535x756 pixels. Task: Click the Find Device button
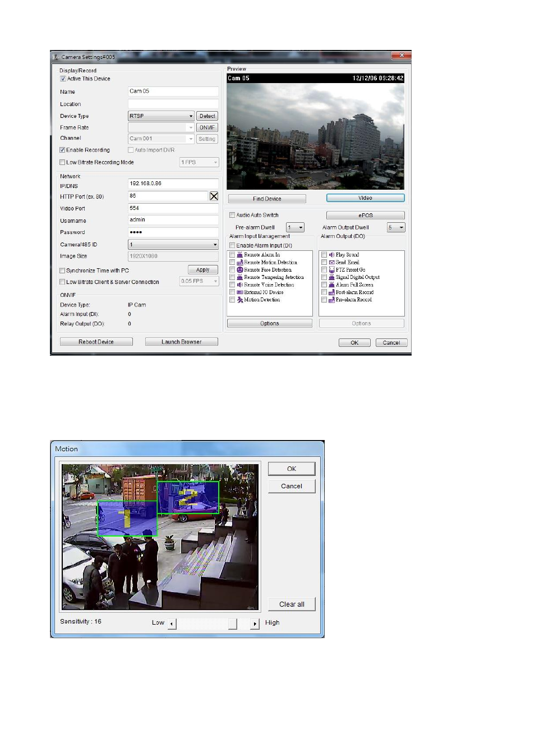pos(267,199)
